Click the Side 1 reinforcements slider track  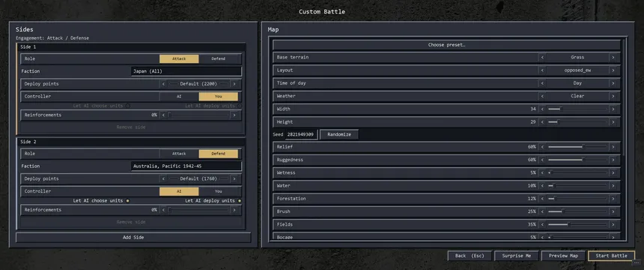[x=198, y=115]
